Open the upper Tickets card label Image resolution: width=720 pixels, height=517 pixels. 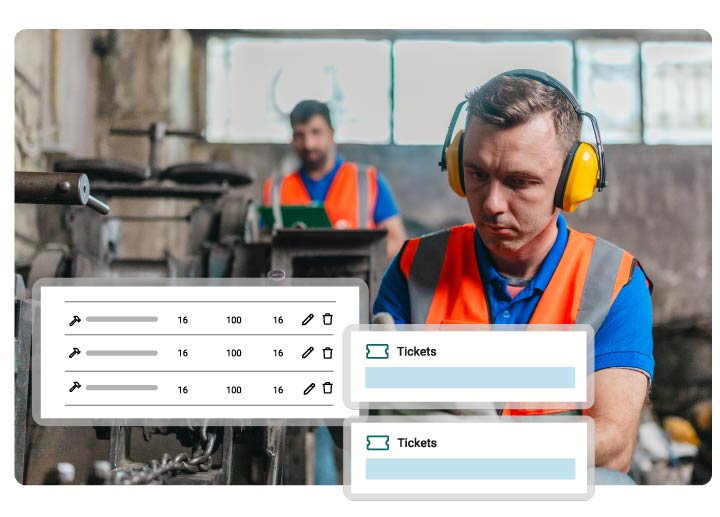point(416,352)
